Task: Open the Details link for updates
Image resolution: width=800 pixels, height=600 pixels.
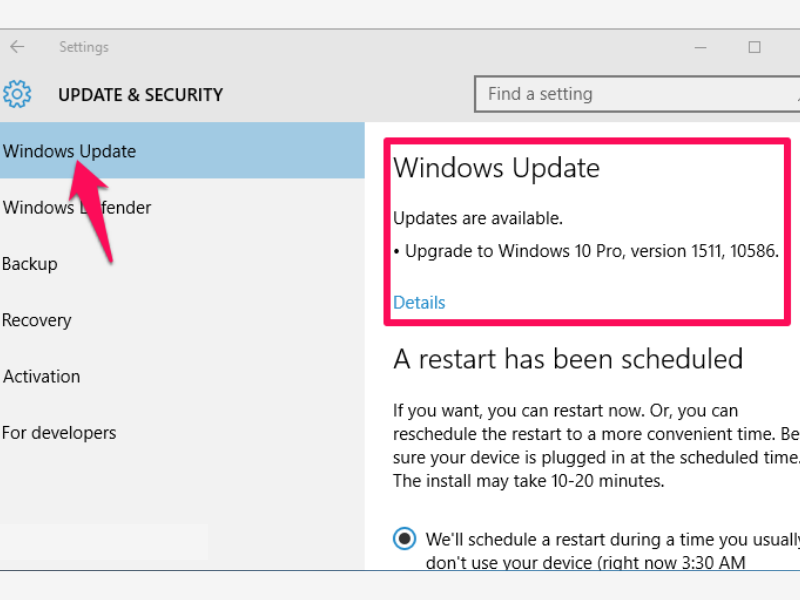Action: 419,302
